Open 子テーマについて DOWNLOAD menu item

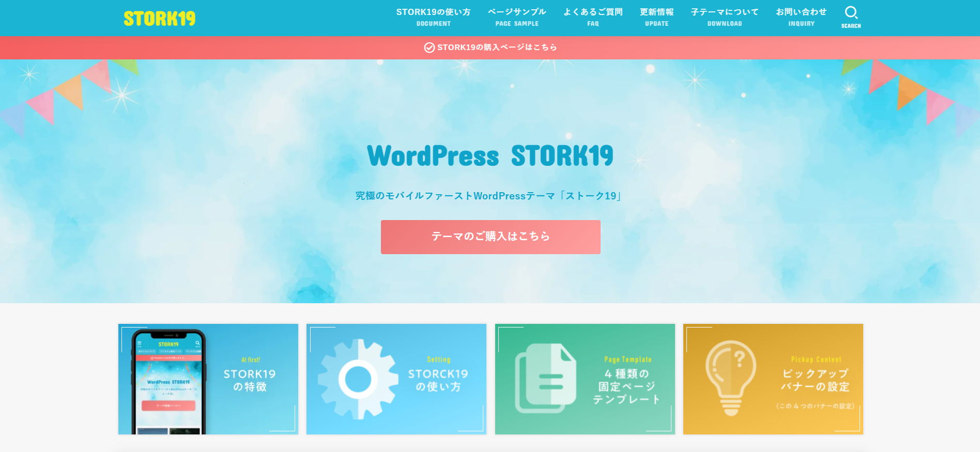pyautogui.click(x=725, y=17)
